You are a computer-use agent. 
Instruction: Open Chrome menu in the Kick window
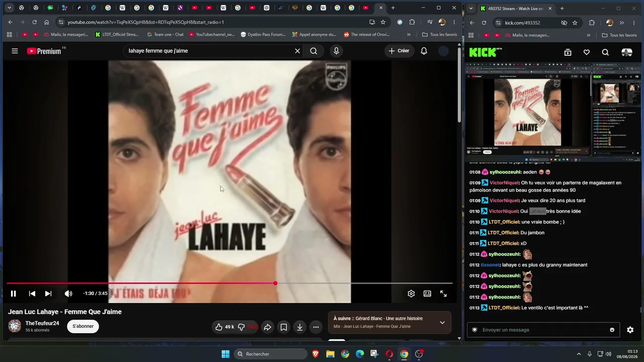click(633, 23)
